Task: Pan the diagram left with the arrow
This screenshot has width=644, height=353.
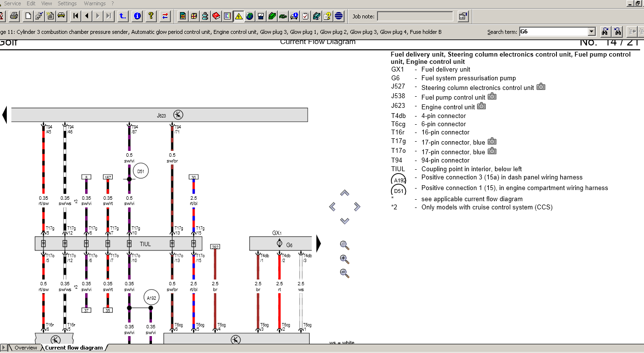Action: pyautogui.click(x=332, y=207)
